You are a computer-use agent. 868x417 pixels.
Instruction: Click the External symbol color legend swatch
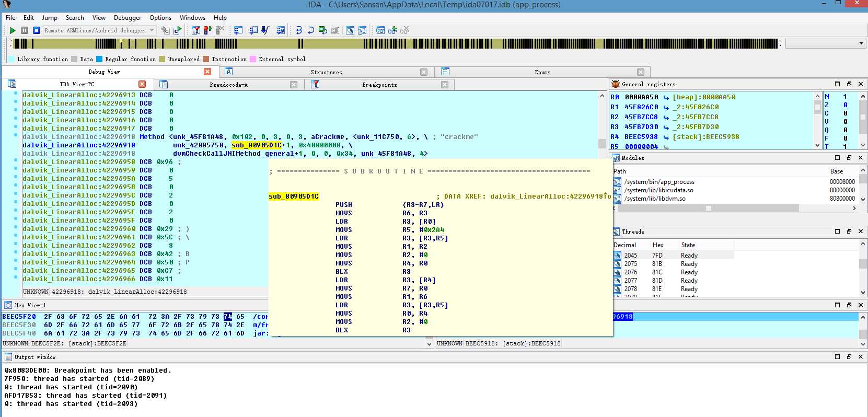coord(253,59)
